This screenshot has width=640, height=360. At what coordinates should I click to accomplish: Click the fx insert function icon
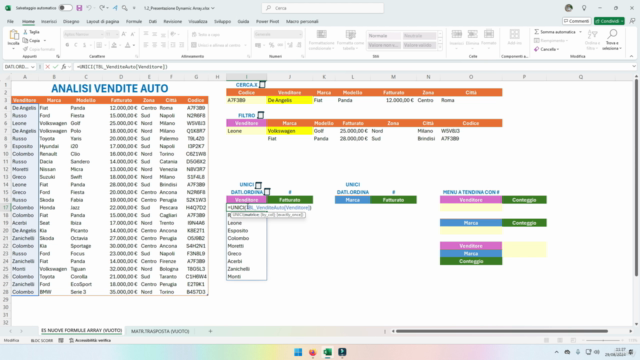pos(64,67)
